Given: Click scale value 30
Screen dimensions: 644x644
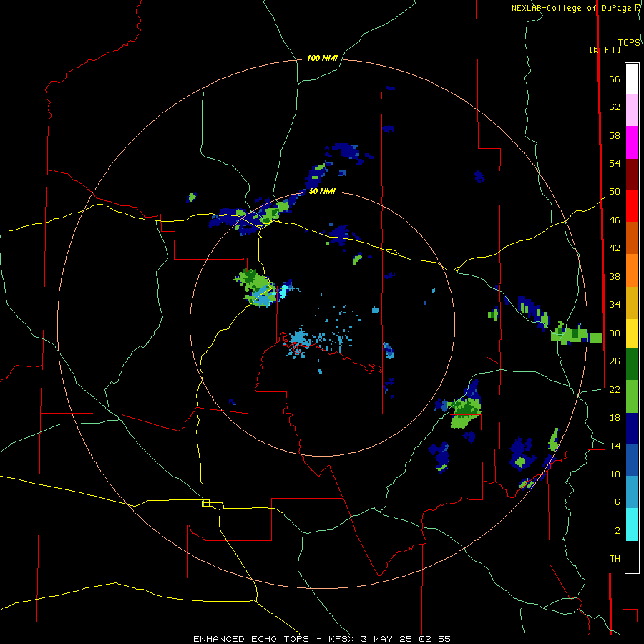Looking at the screenshot, I should pyautogui.click(x=615, y=333).
